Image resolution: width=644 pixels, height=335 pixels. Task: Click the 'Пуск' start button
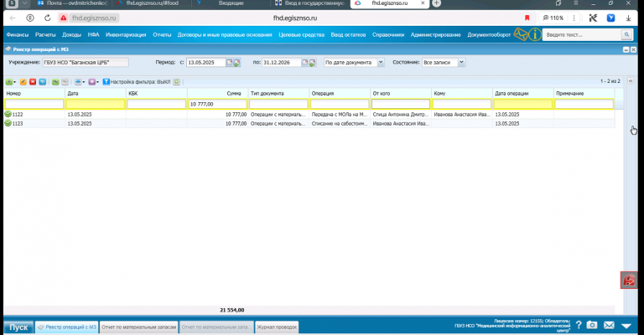18,327
